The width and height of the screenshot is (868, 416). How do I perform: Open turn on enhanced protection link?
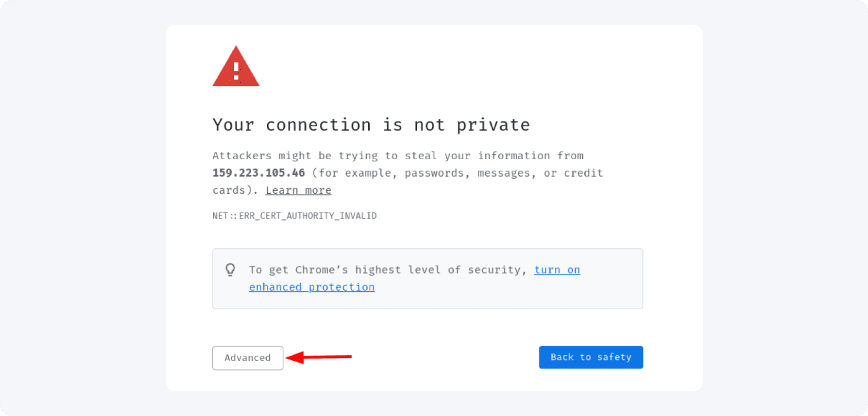[x=557, y=269]
